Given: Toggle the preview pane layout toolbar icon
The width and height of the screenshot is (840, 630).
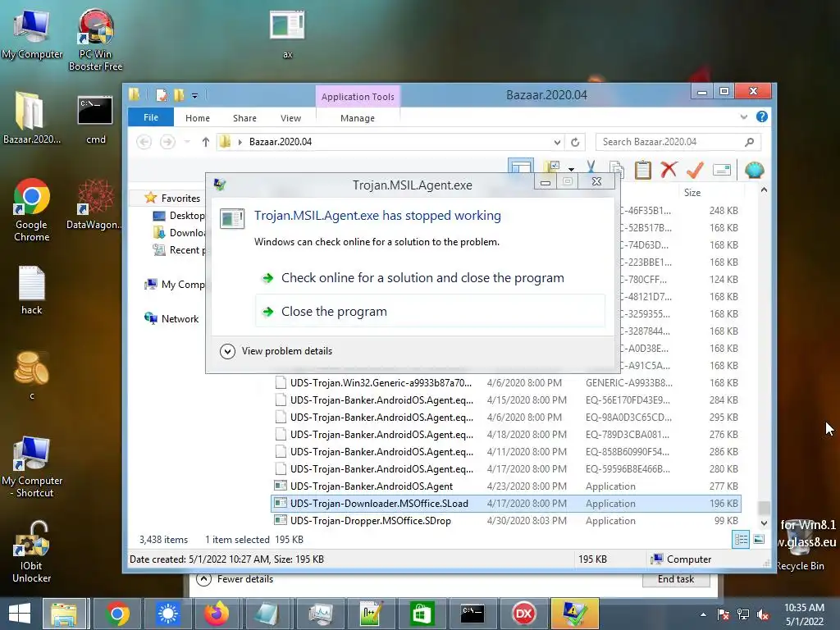Looking at the screenshot, I should click(521, 166).
